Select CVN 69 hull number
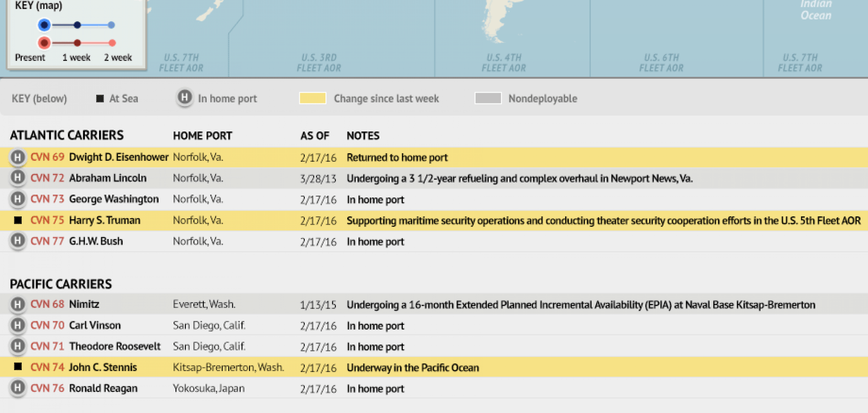The height and width of the screenshot is (413, 868). [47, 157]
